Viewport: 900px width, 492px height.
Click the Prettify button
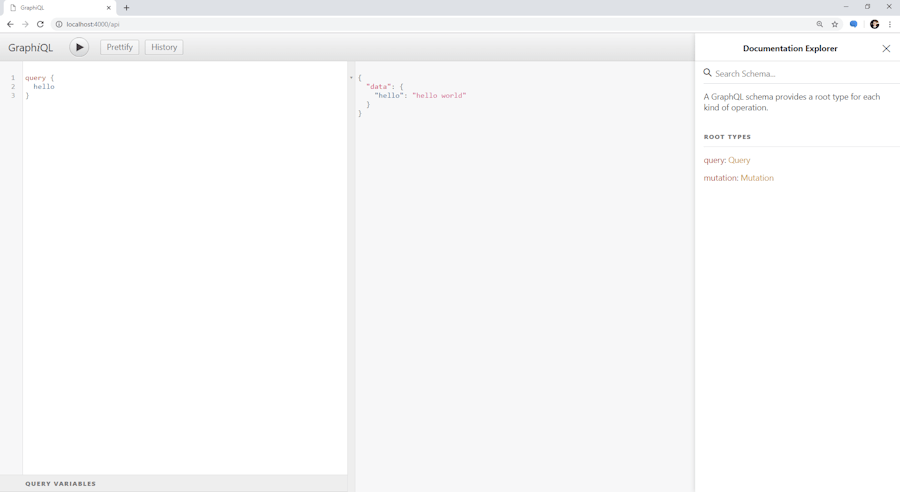[x=119, y=47]
